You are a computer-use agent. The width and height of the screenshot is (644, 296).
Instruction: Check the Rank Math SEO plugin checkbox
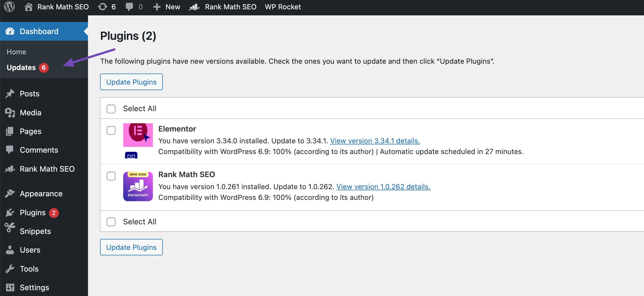(x=111, y=176)
